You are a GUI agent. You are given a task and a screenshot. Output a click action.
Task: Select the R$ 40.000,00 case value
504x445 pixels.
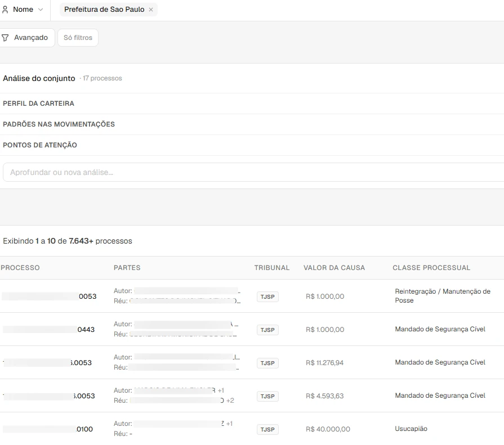(328, 429)
